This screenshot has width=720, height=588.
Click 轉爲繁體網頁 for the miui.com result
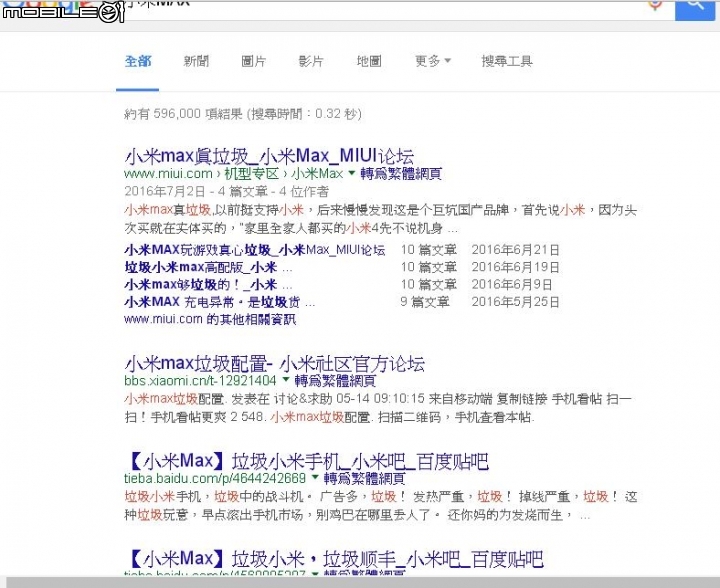coord(401,174)
